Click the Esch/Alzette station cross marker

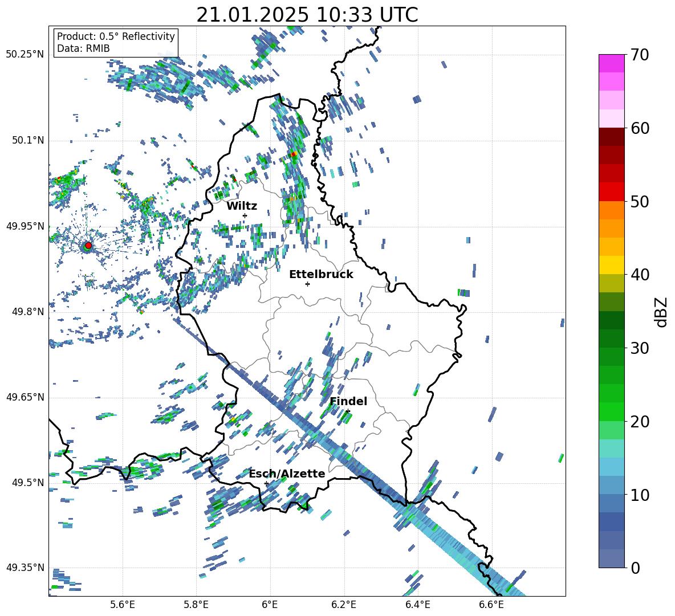[266, 483]
